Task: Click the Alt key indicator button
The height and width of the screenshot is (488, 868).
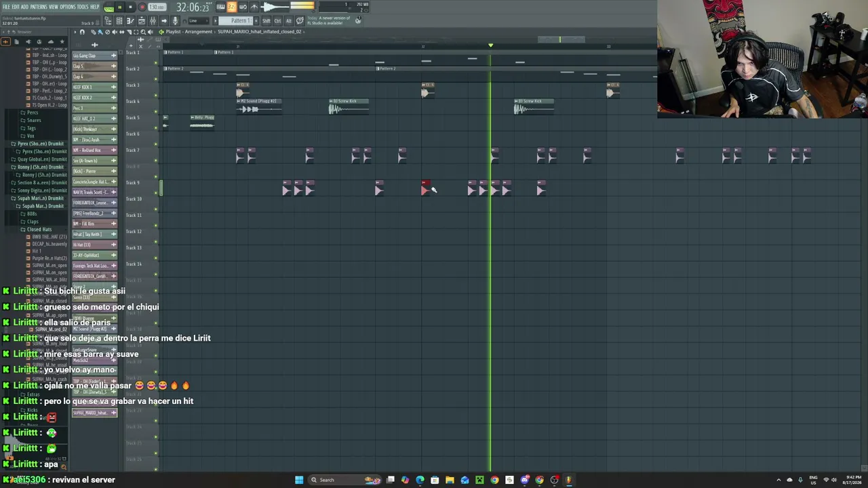Action: [288, 21]
